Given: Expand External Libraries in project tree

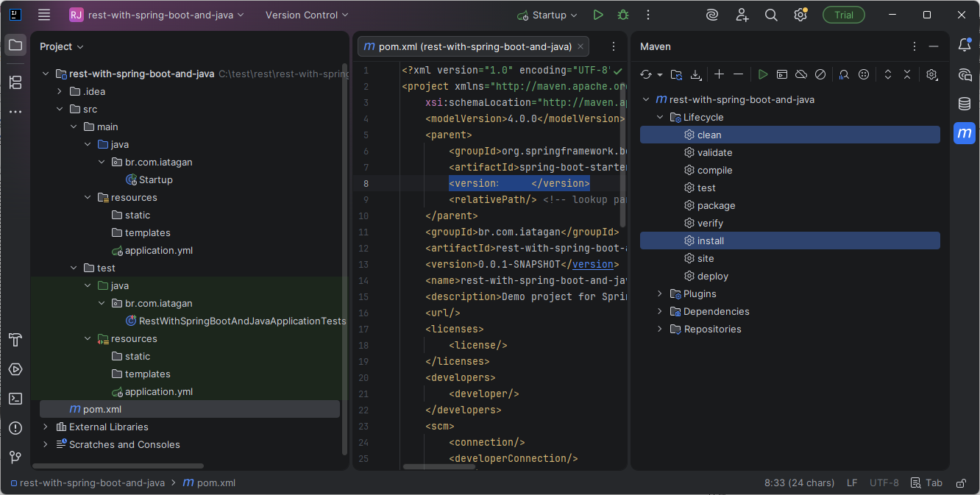Looking at the screenshot, I should point(46,427).
